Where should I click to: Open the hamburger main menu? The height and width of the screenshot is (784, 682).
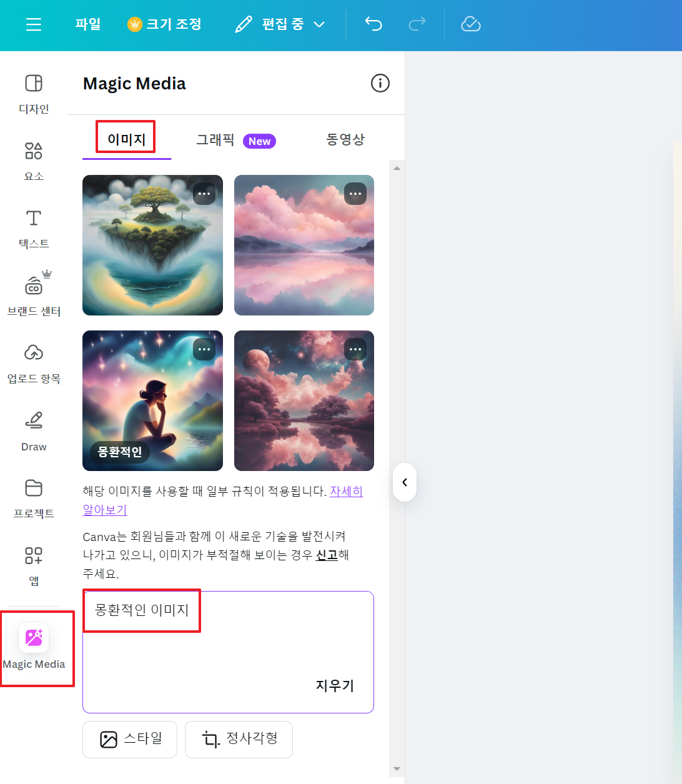pos(34,24)
